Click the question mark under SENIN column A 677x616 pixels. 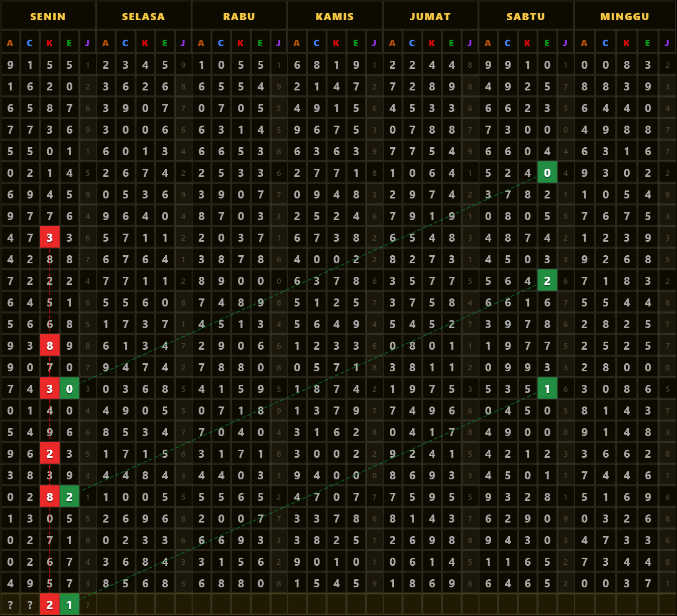click(x=10, y=605)
